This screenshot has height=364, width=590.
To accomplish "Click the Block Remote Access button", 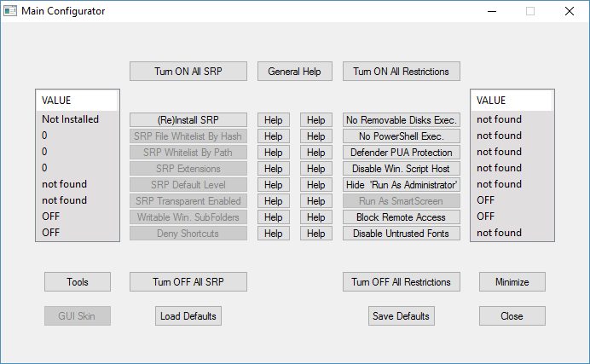I will click(402, 217).
